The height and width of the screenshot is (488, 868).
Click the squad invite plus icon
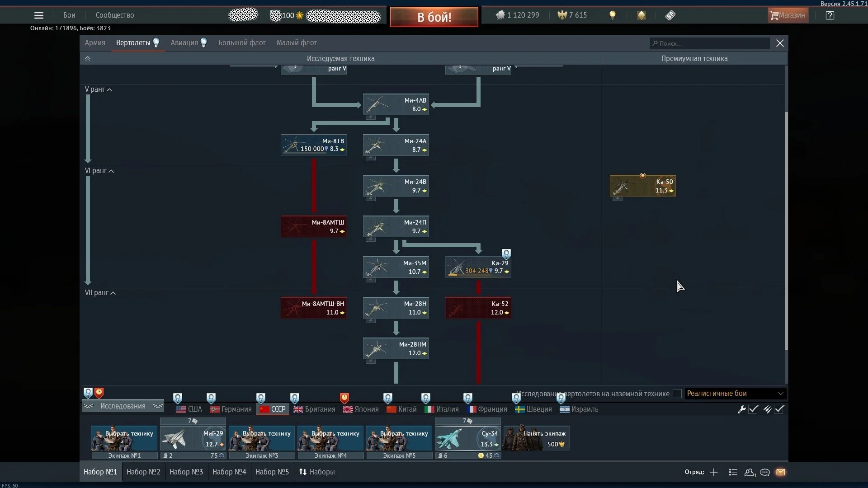click(x=714, y=472)
